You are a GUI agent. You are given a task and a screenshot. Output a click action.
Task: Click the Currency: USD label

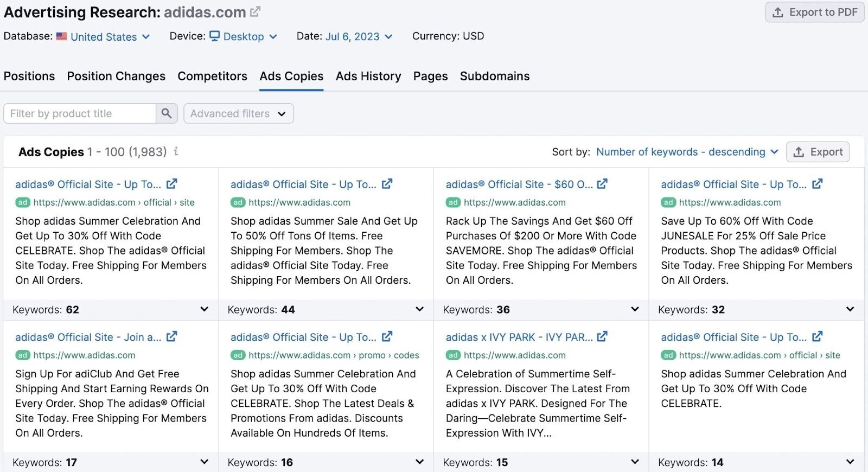coord(448,36)
